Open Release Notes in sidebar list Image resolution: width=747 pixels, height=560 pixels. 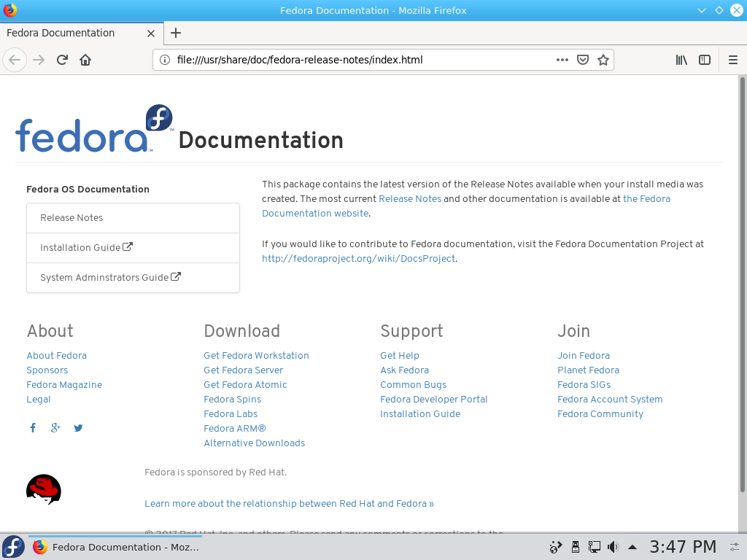point(133,218)
